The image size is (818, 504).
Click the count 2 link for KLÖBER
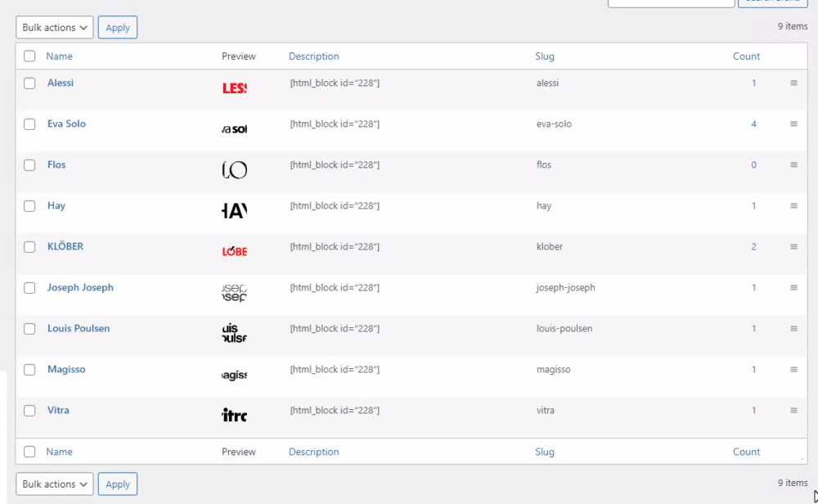pyautogui.click(x=753, y=247)
